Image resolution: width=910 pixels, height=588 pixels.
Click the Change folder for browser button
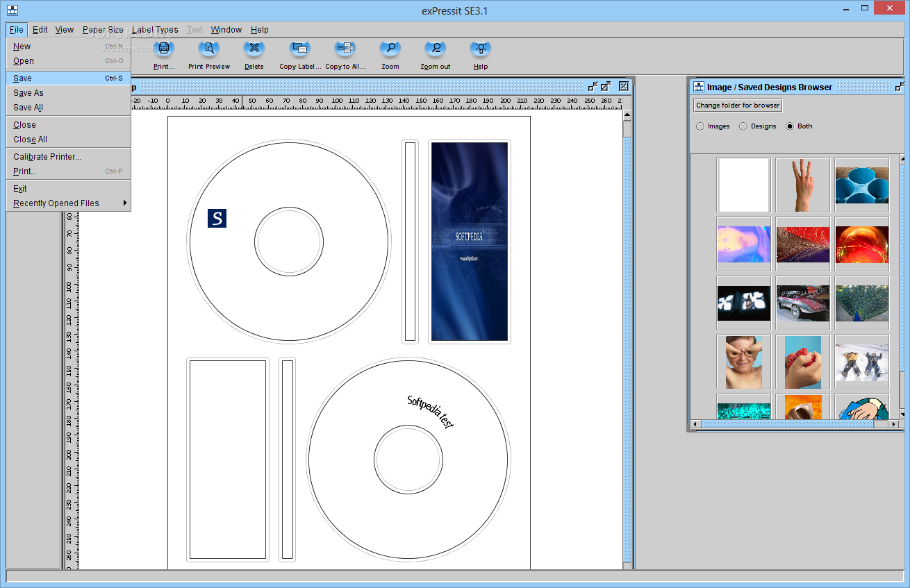(738, 106)
